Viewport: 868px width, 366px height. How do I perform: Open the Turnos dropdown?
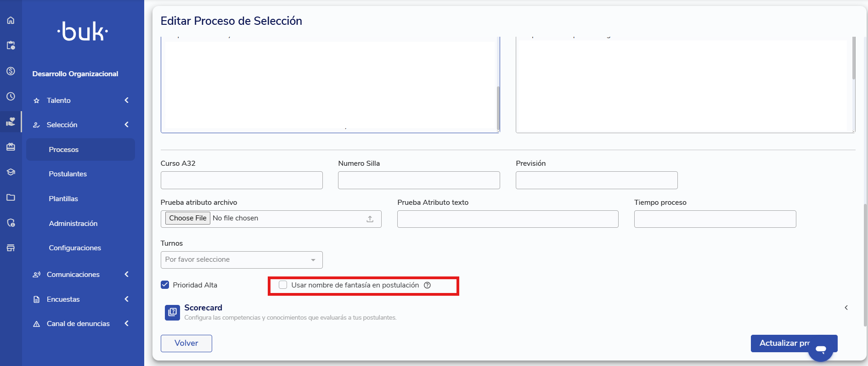point(242,260)
